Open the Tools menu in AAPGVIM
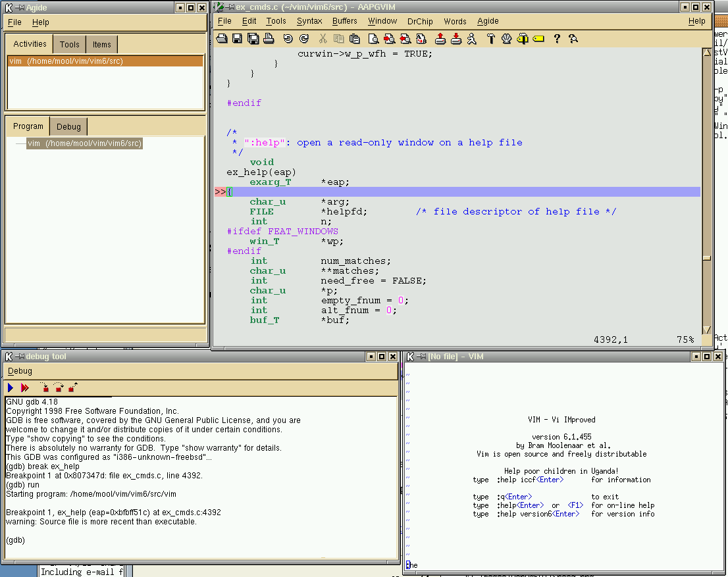Viewport: 728px width, 577px height. point(276,21)
